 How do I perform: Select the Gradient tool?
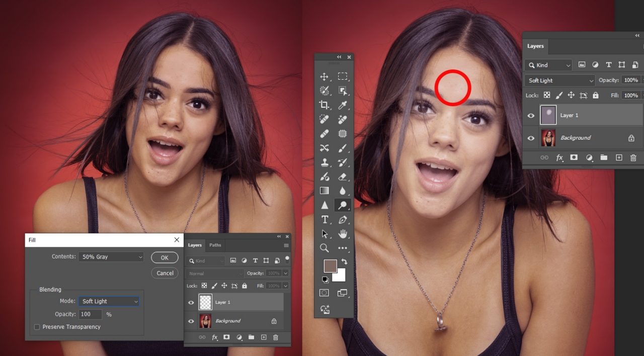pos(325,191)
